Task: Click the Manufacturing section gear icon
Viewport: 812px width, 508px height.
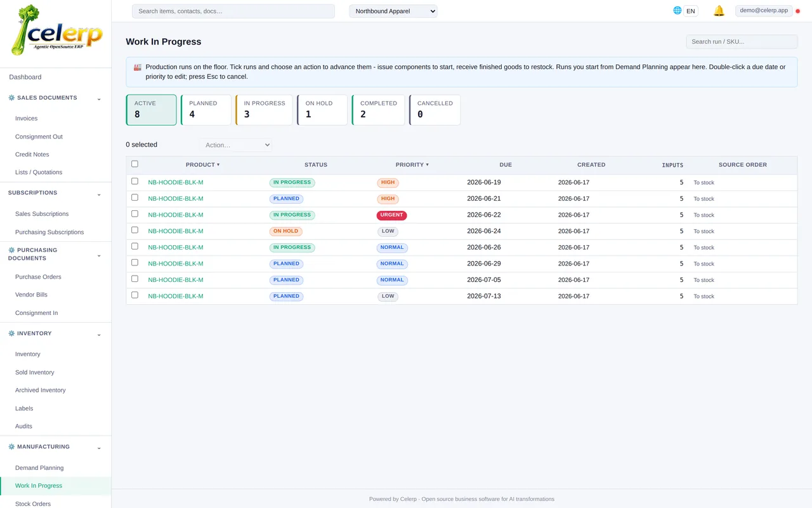Action: click(x=11, y=447)
